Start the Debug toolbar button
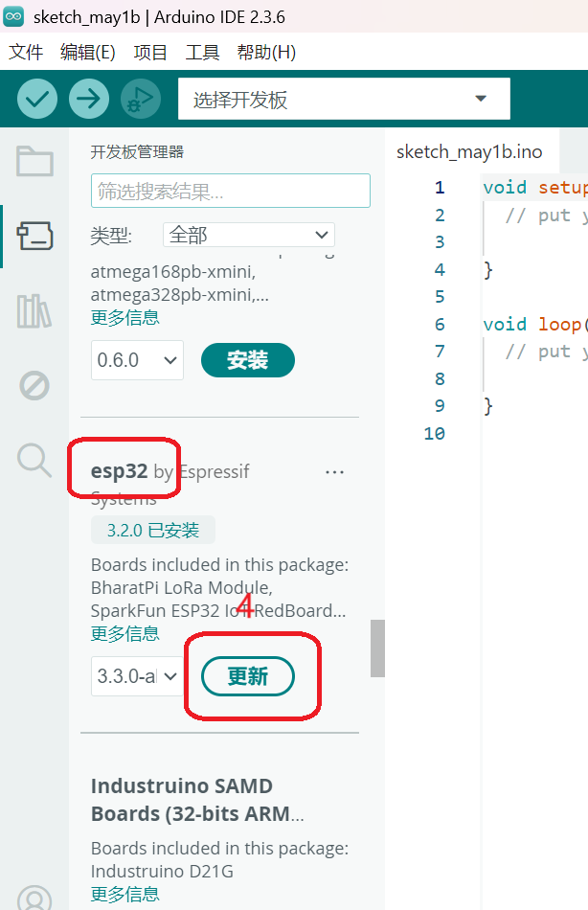588x910 pixels. coord(141,99)
